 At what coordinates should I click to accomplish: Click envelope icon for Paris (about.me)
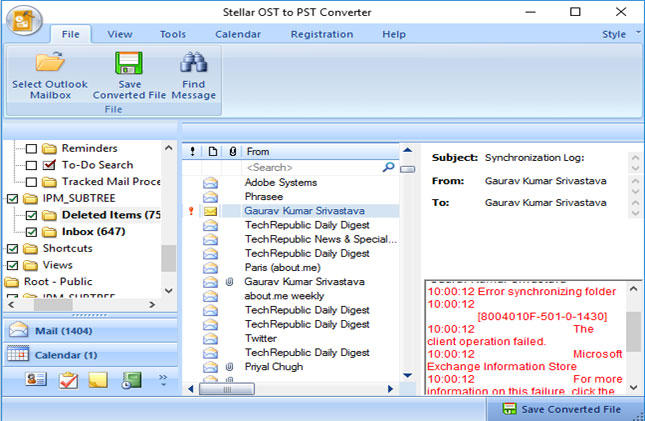tap(210, 267)
